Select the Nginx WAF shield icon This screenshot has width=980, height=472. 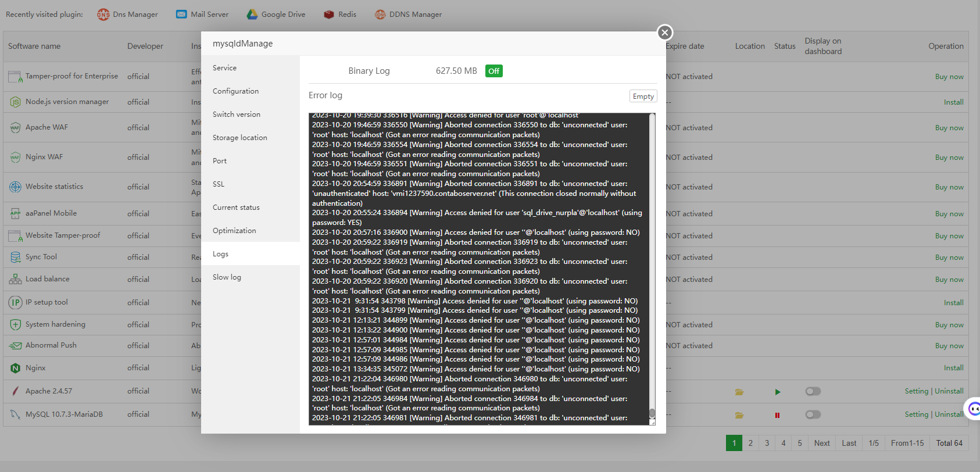(x=15, y=158)
